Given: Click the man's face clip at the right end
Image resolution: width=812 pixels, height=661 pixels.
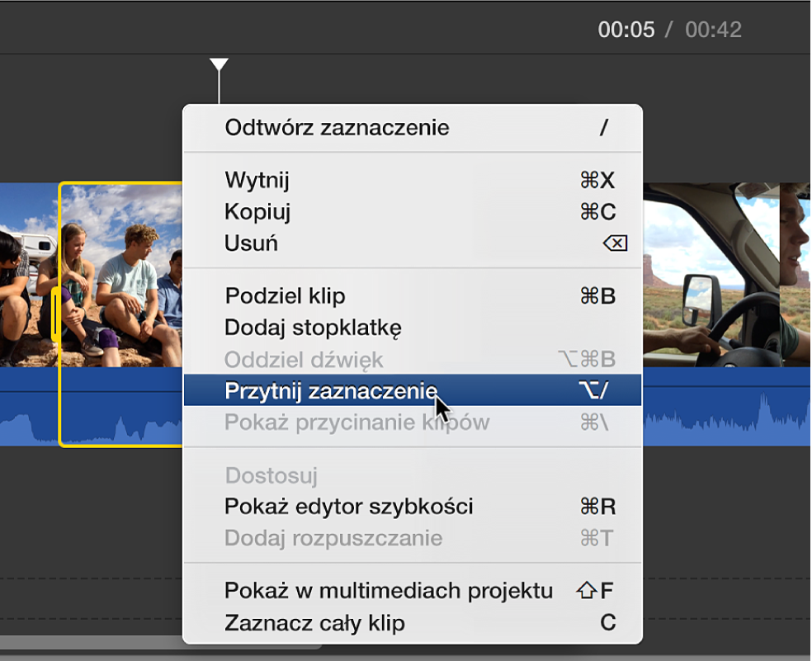Looking at the screenshot, I should click(x=795, y=275).
